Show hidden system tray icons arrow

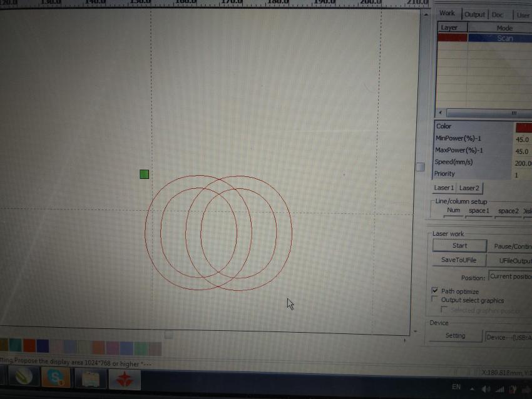(x=473, y=388)
